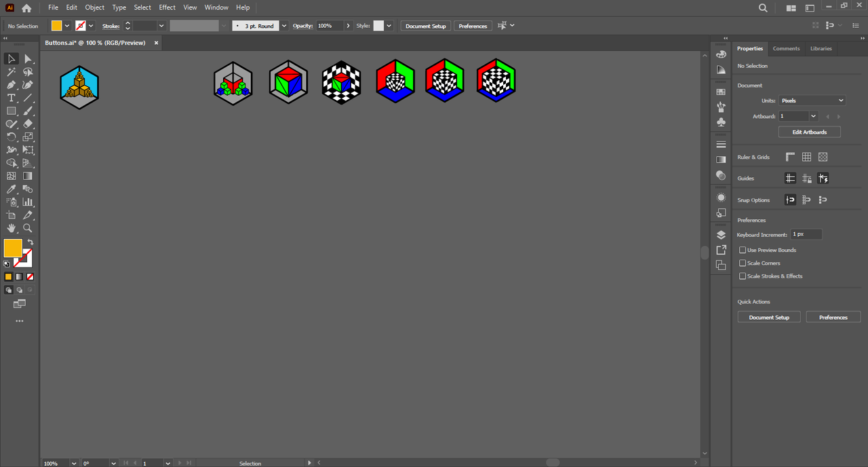
Task: Click Preferences in control bar
Action: pyautogui.click(x=473, y=26)
